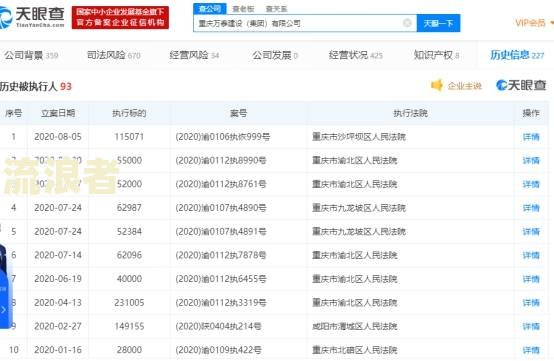Click the Tianyancha logo in the header

[32, 17]
